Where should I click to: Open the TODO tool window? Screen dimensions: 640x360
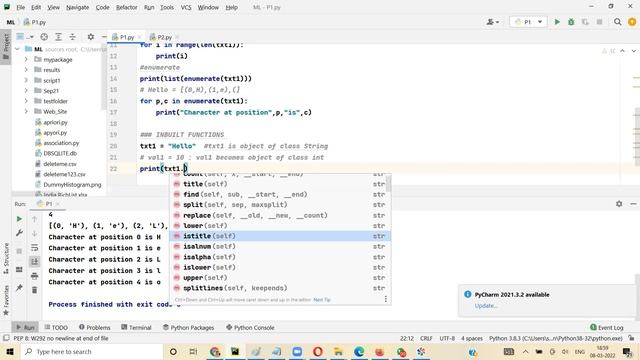(56, 327)
